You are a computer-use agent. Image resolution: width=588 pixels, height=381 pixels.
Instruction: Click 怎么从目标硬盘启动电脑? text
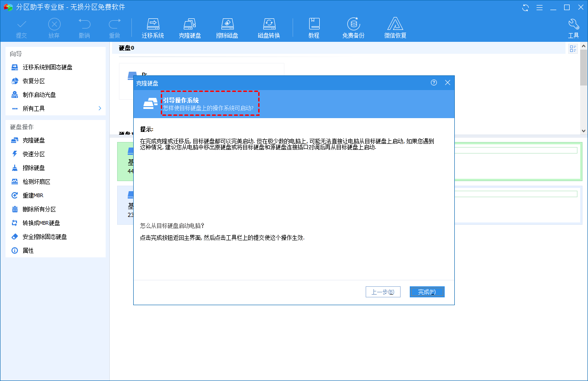click(172, 226)
